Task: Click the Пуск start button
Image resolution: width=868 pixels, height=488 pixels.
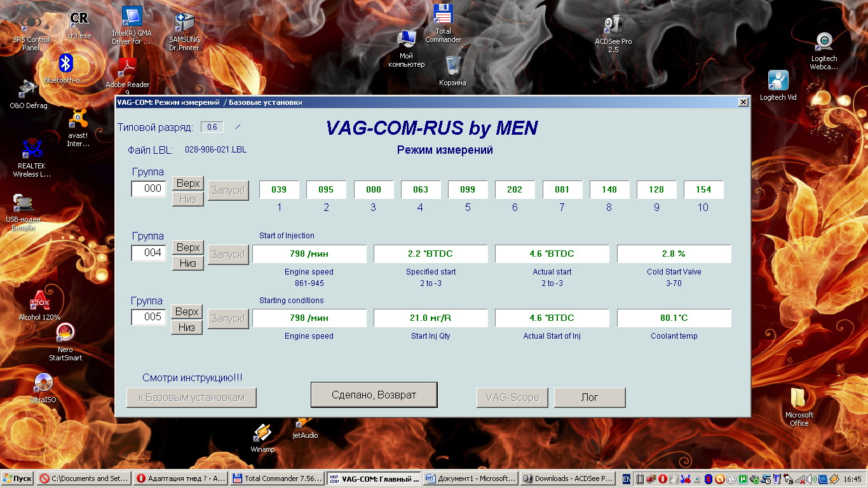Action: point(17,479)
